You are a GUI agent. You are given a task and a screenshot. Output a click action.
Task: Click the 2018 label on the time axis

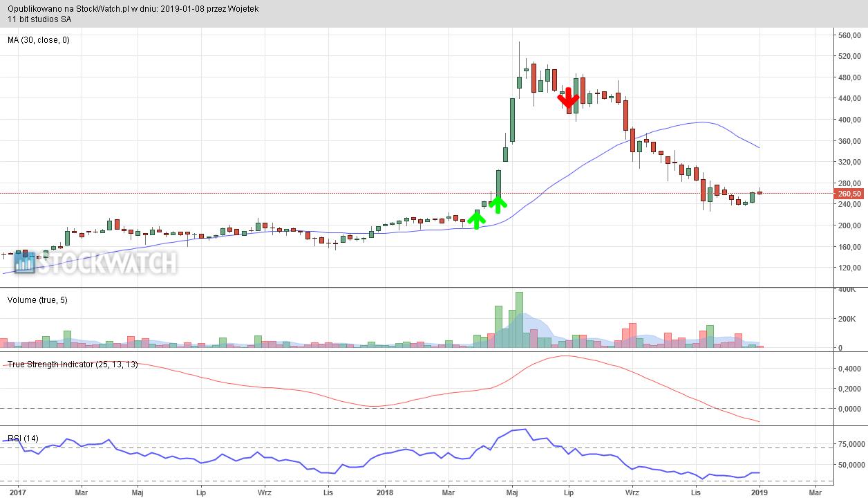385,492
